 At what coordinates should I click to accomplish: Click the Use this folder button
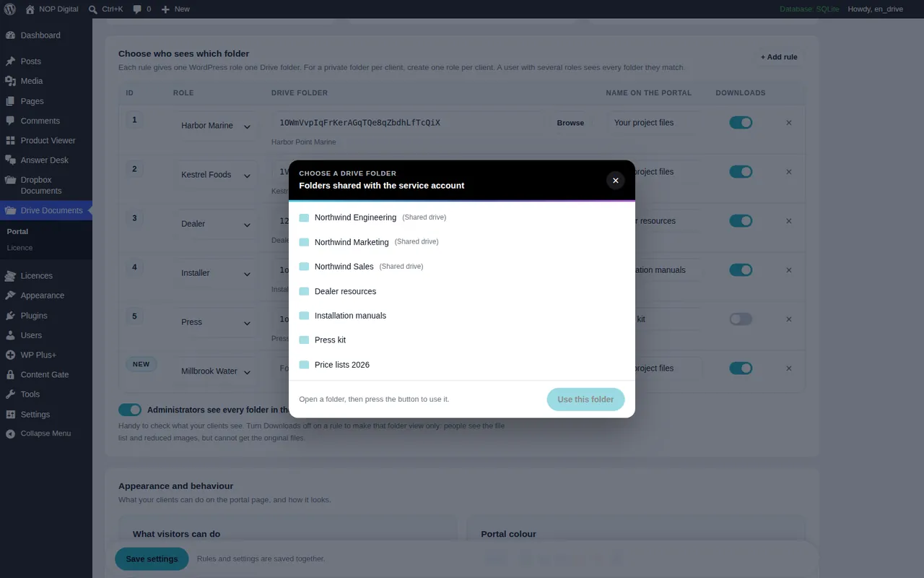click(x=585, y=400)
